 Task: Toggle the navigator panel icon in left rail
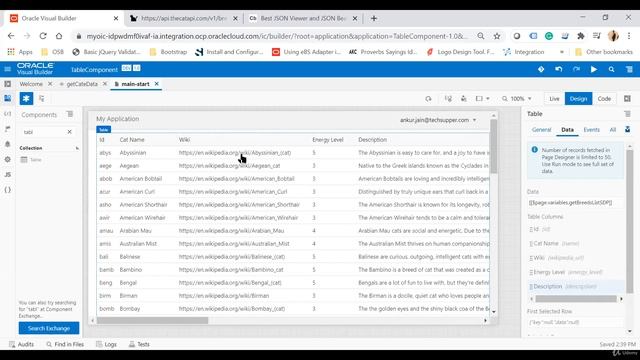pyautogui.click(x=7, y=84)
